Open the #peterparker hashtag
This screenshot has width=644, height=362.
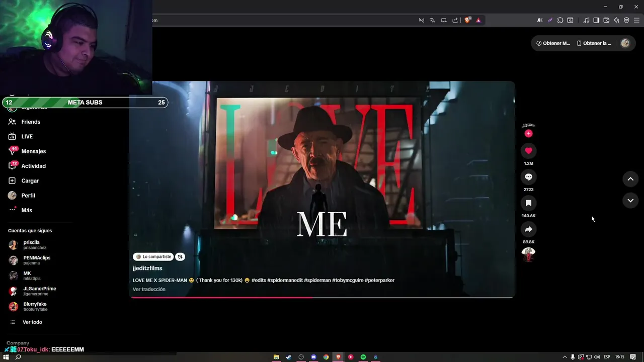(380, 280)
